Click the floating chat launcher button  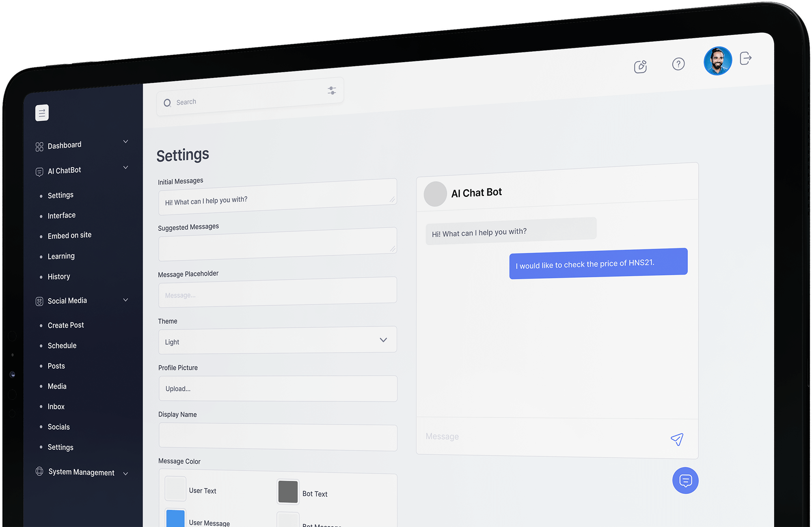pos(685,481)
